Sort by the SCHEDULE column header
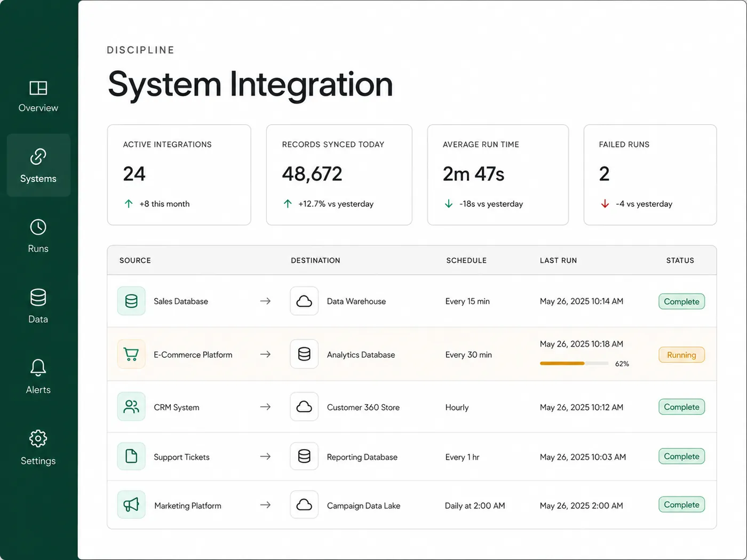 (x=466, y=260)
